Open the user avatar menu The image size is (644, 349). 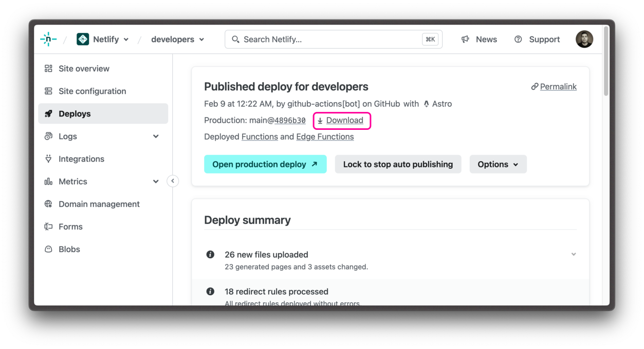(584, 40)
